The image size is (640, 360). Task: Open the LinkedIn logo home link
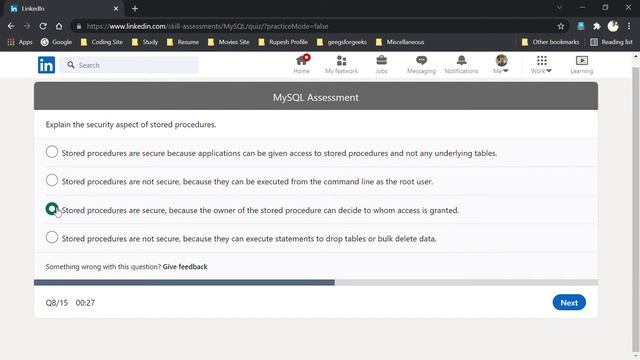click(x=47, y=65)
